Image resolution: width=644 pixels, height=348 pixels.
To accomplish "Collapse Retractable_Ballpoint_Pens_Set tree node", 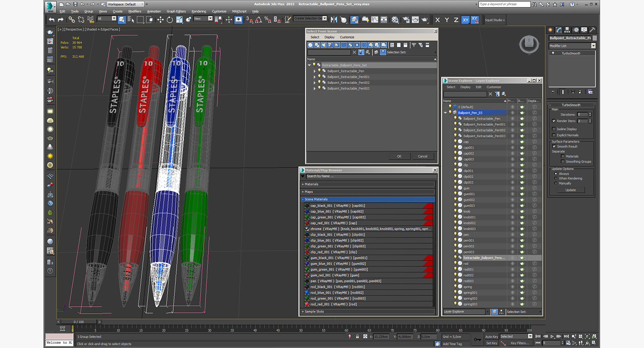I will [x=309, y=65].
